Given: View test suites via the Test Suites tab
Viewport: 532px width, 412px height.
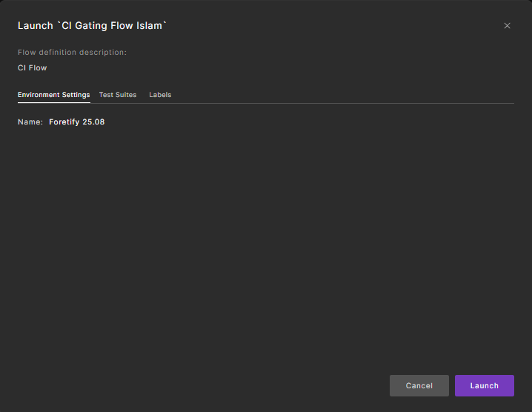Looking at the screenshot, I should pos(118,95).
